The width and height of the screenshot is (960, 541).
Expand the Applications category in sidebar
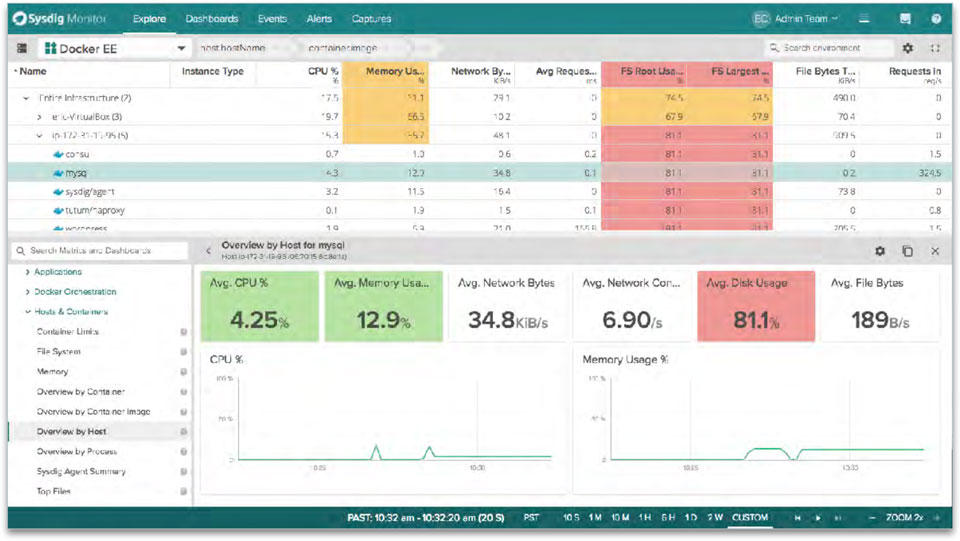[x=27, y=272]
